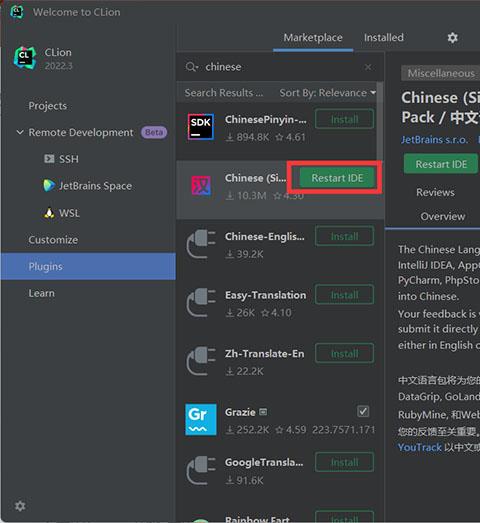
Task: Select the ChinesePinyin-... plugin name
Action: point(266,119)
